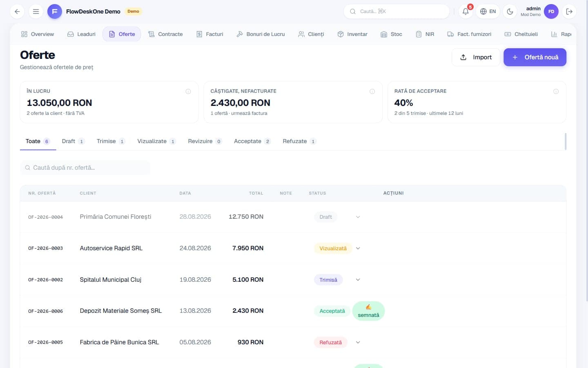Viewport: 588px width, 368px height.
Task: Go to Stoc
Action: 391,34
